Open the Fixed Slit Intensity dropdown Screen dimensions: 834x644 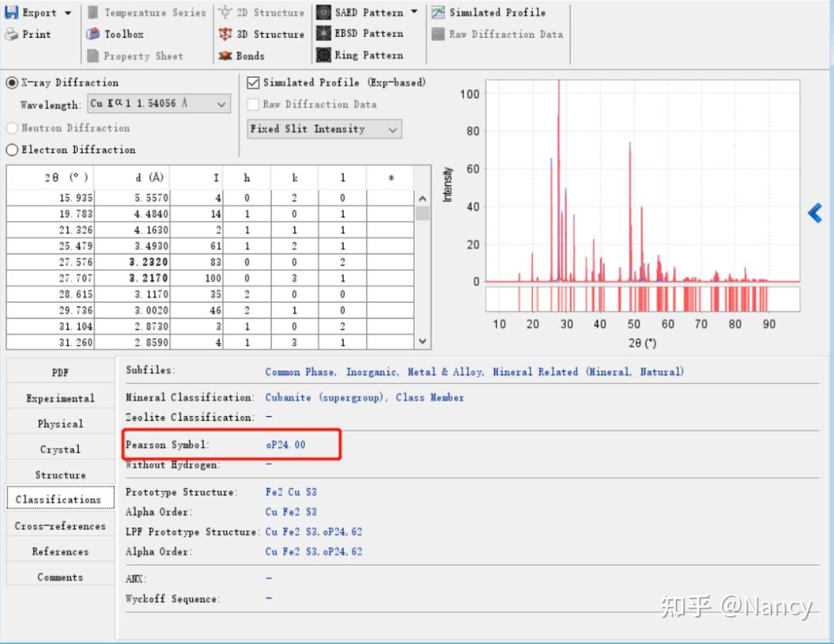pyautogui.click(x=324, y=129)
